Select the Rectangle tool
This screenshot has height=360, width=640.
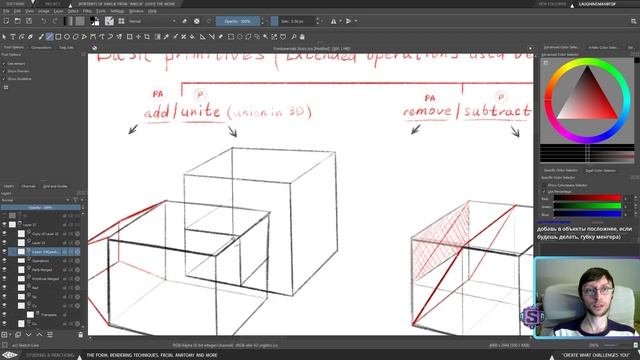[x=58, y=37]
